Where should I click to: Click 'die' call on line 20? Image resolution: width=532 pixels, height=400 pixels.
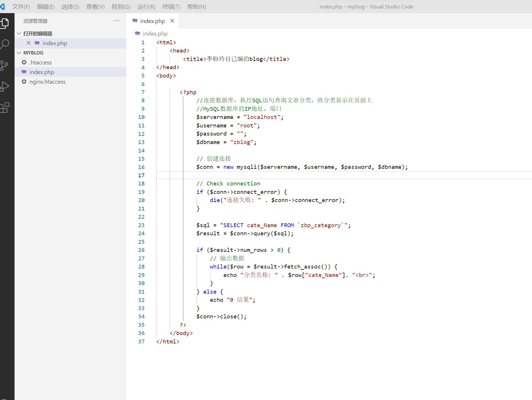[x=215, y=200]
